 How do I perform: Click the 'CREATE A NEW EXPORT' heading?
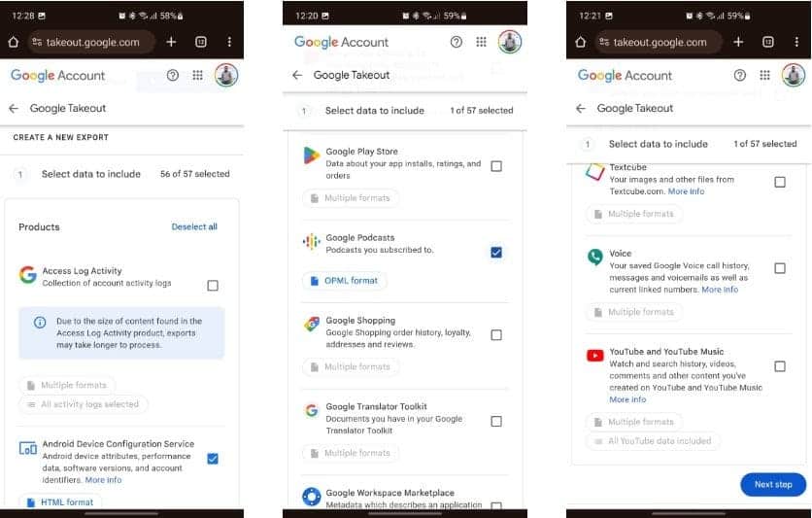[60, 137]
